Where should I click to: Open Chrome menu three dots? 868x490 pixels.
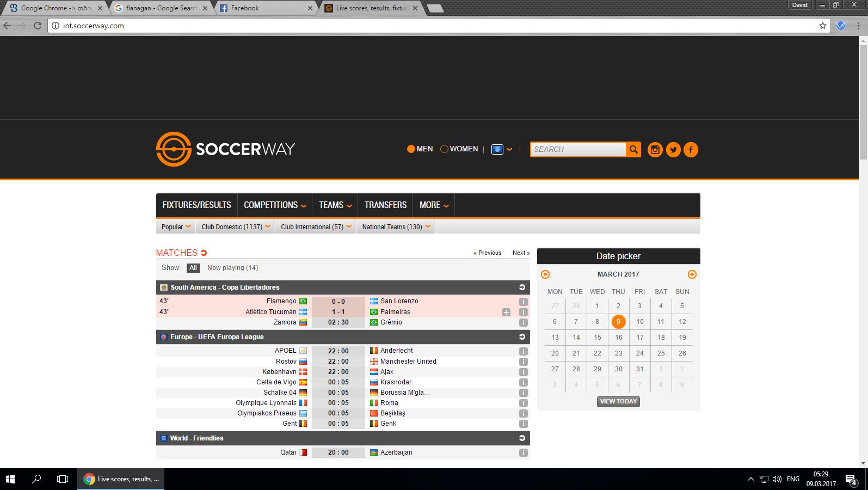[x=859, y=26]
